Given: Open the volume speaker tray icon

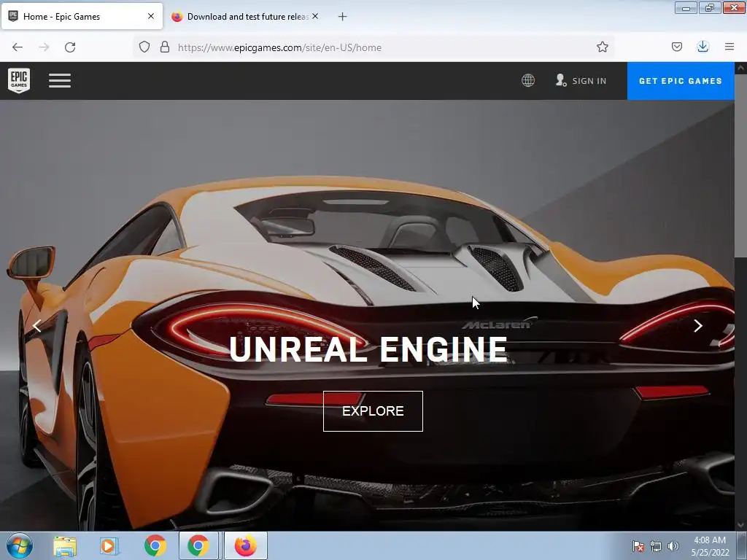Looking at the screenshot, I should [673, 546].
